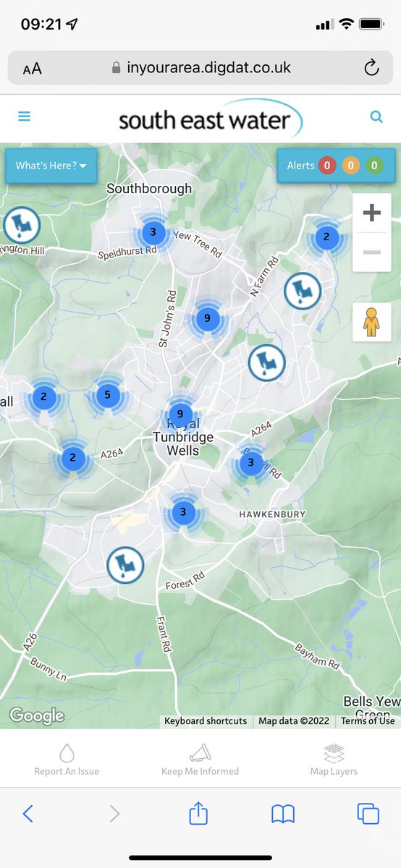The image size is (401, 868).
Task: Click the Map data ©2022 text
Action: [294, 720]
